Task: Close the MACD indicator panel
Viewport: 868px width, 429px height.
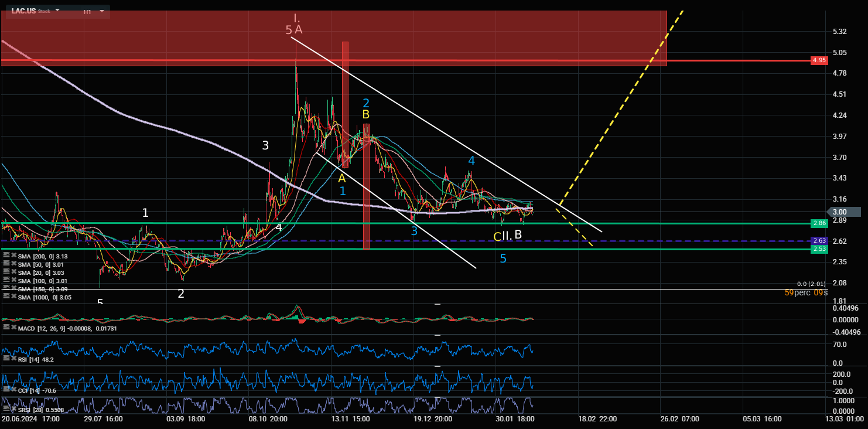Action: point(12,328)
